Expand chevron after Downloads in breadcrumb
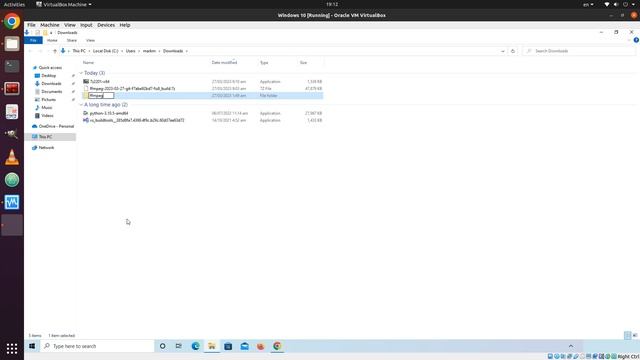Image resolution: width=640 pixels, height=360 pixels. coord(187,51)
